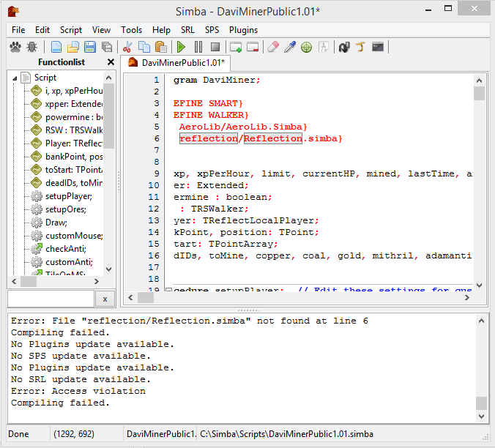The height and width of the screenshot is (448, 495).
Task: Select customMouse in the Functionlist
Action: pos(74,236)
